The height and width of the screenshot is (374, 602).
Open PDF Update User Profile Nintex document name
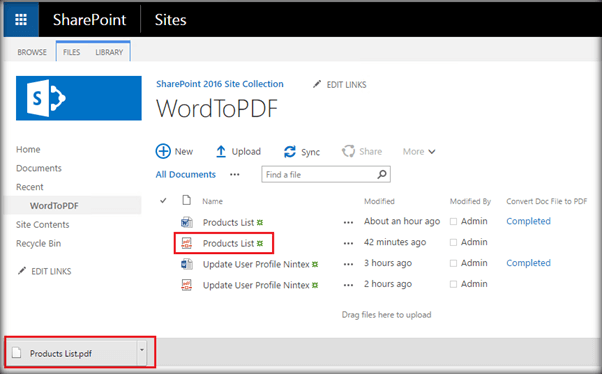click(256, 285)
